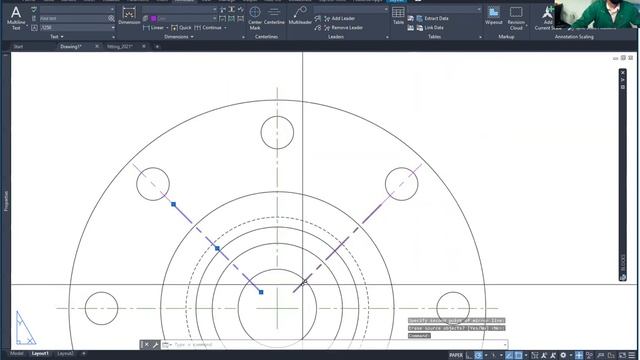Toggle Ortho mode in status bar
Viewport: 640px width, 360px height.
(x=469, y=356)
